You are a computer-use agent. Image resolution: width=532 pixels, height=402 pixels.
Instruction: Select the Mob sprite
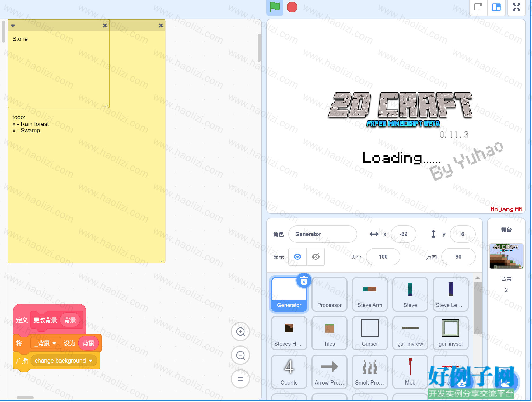(410, 372)
